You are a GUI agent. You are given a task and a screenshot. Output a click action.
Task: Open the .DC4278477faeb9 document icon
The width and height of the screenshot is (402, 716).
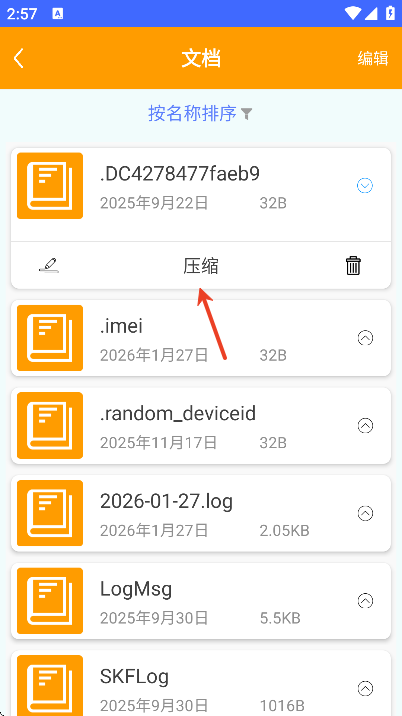(50, 186)
